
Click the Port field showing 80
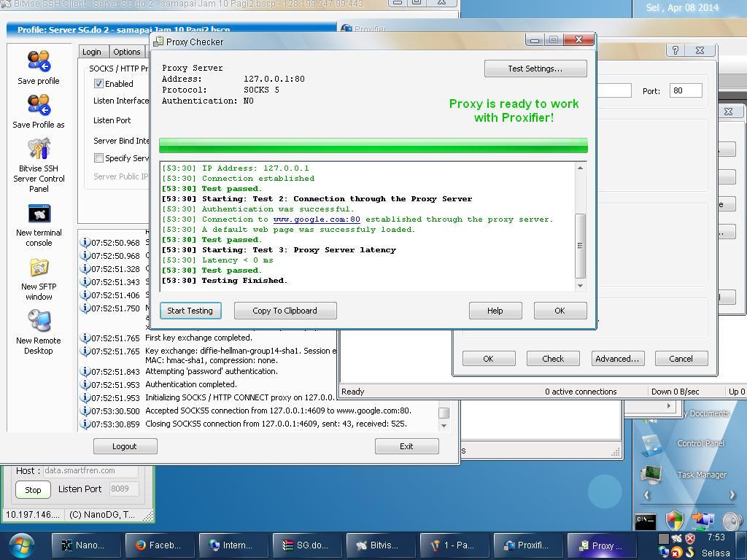click(686, 90)
